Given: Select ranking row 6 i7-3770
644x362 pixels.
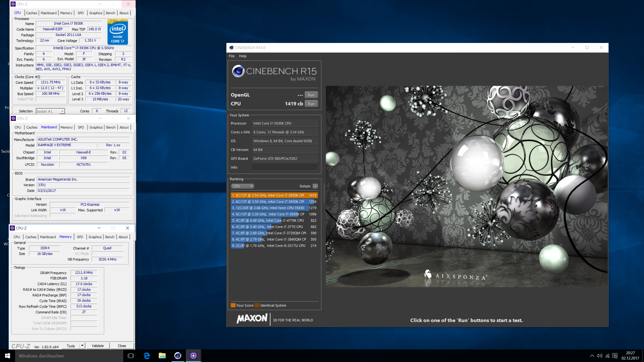Looking at the screenshot, I should point(274,227).
